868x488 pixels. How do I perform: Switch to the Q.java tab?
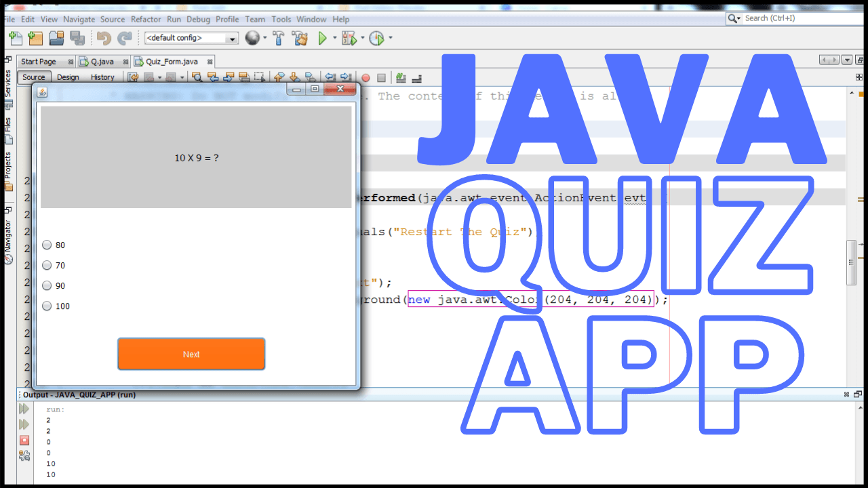click(102, 61)
